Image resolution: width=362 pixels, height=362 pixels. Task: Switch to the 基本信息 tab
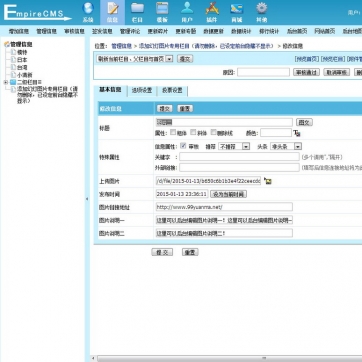click(x=110, y=90)
